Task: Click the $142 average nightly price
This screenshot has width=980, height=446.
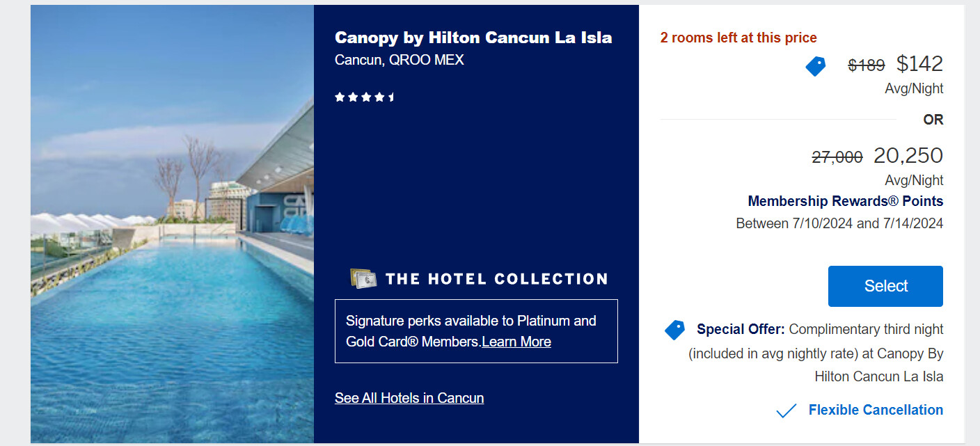Action: 919,64
